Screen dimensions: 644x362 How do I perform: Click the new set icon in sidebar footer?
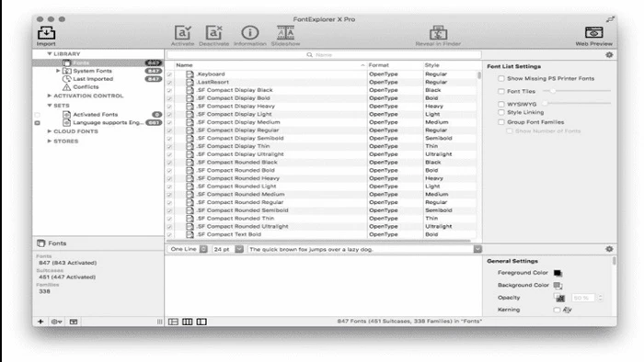pos(74,322)
